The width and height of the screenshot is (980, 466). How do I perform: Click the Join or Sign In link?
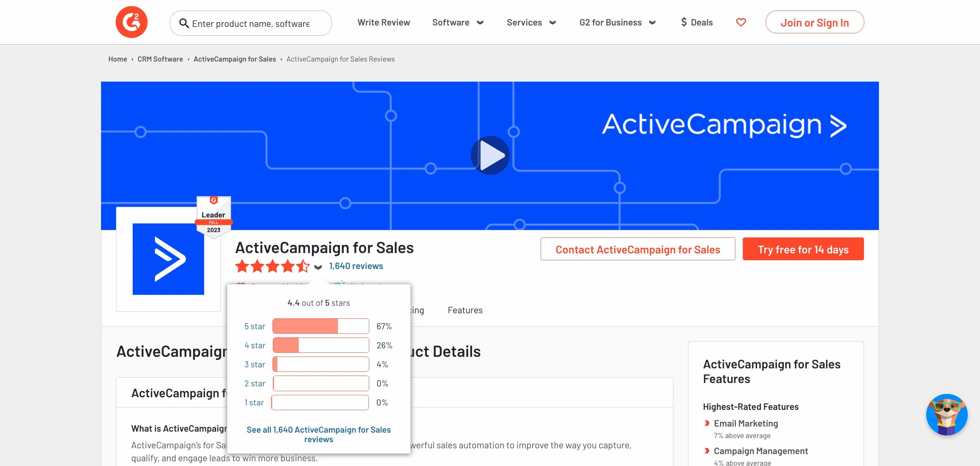click(x=814, y=22)
